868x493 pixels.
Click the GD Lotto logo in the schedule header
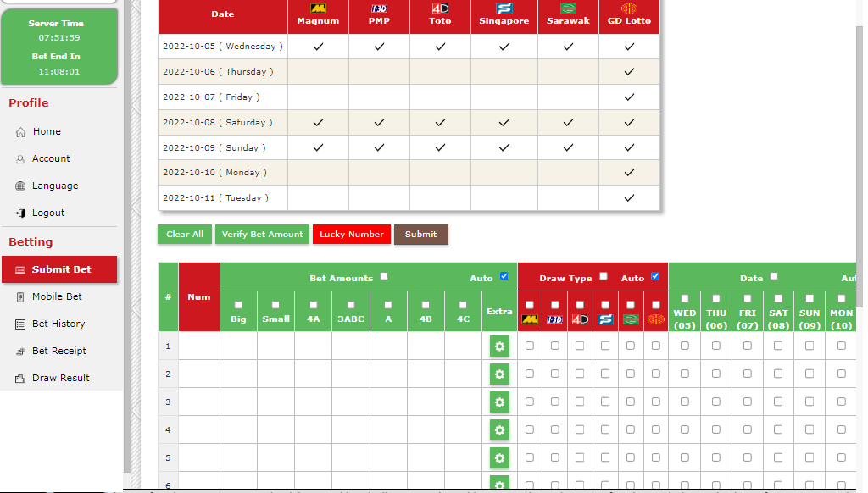coord(629,8)
